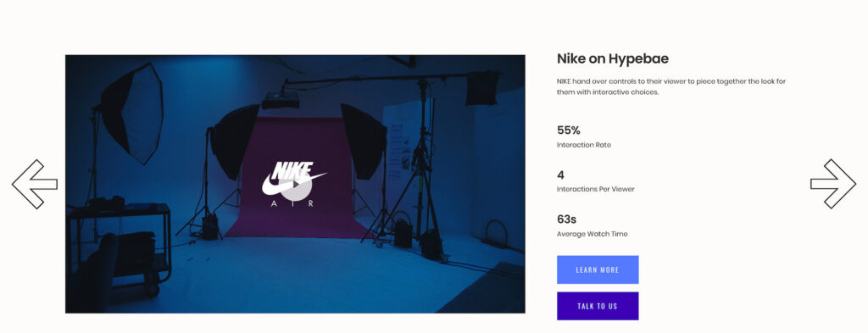Open the Learn More button
The image size is (868, 333).
point(598,269)
